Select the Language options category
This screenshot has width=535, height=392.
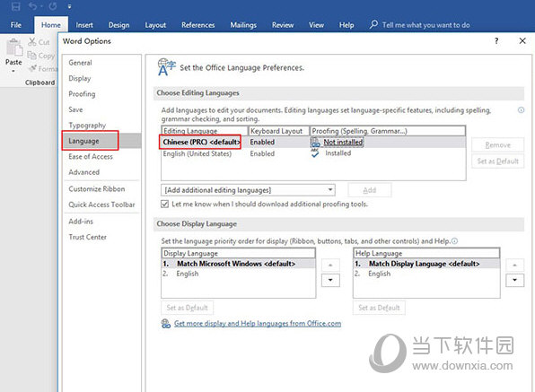tap(101, 141)
